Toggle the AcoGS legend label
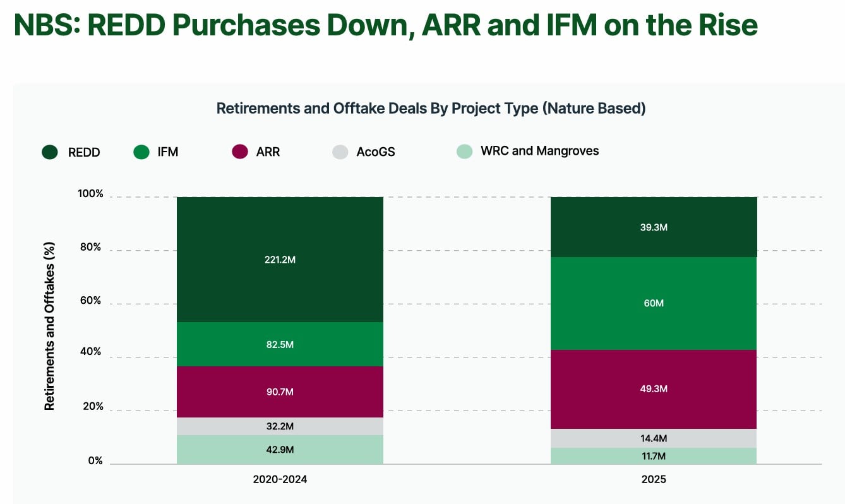 click(376, 152)
